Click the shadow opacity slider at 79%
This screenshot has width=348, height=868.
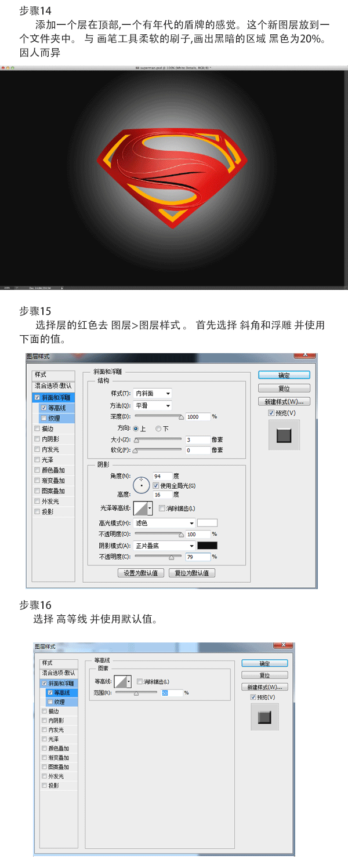point(158,557)
